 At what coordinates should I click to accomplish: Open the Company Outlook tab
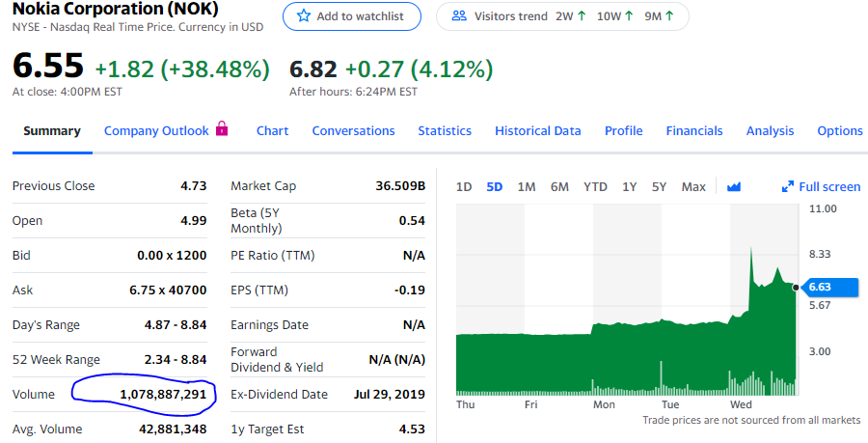(156, 130)
